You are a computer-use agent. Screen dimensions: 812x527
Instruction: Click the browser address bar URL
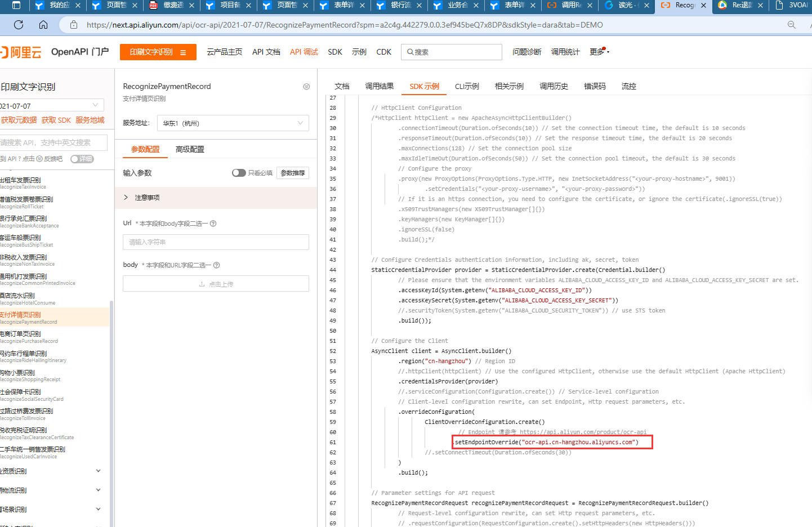point(345,25)
